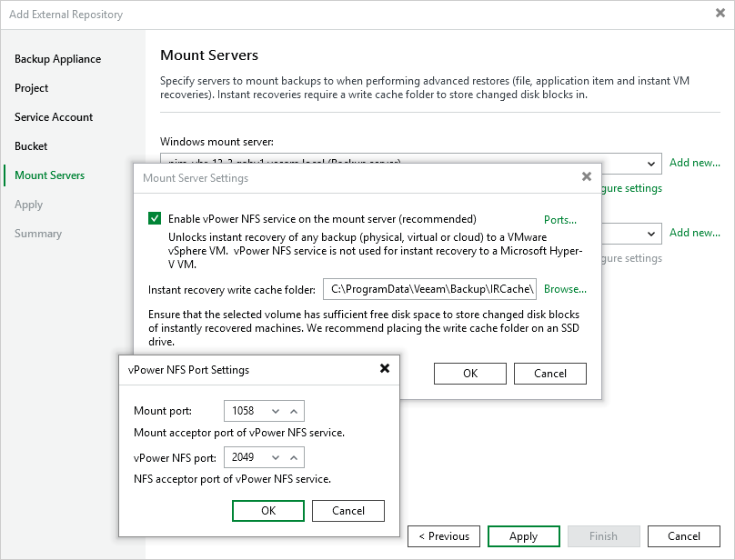Expand the Windows mount server dropdown
This screenshot has width=735, height=560.
651,164
